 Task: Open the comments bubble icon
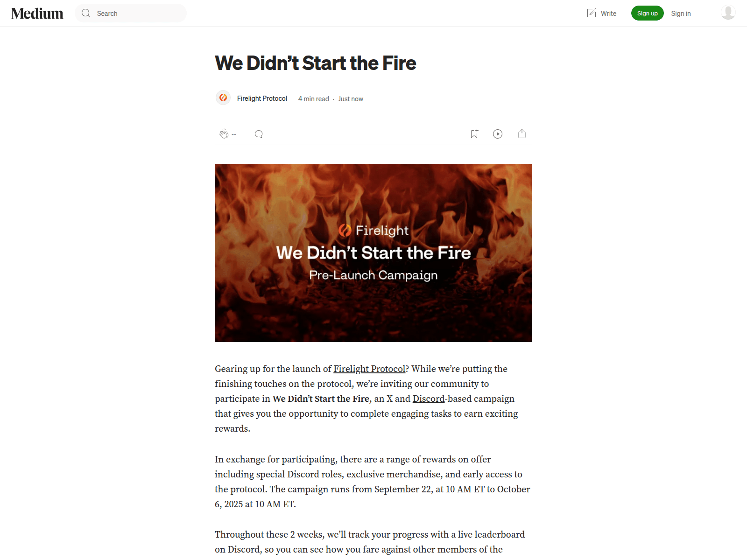pos(259,134)
